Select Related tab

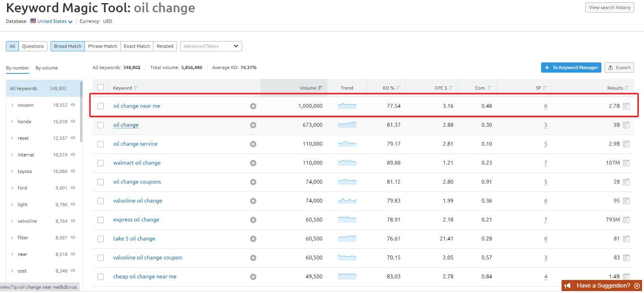click(165, 46)
